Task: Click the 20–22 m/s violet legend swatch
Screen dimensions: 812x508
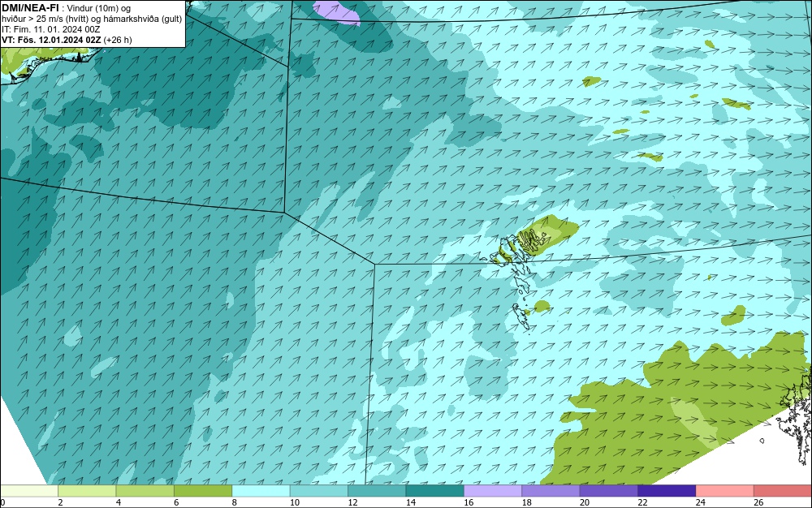Action: [x=609, y=491]
